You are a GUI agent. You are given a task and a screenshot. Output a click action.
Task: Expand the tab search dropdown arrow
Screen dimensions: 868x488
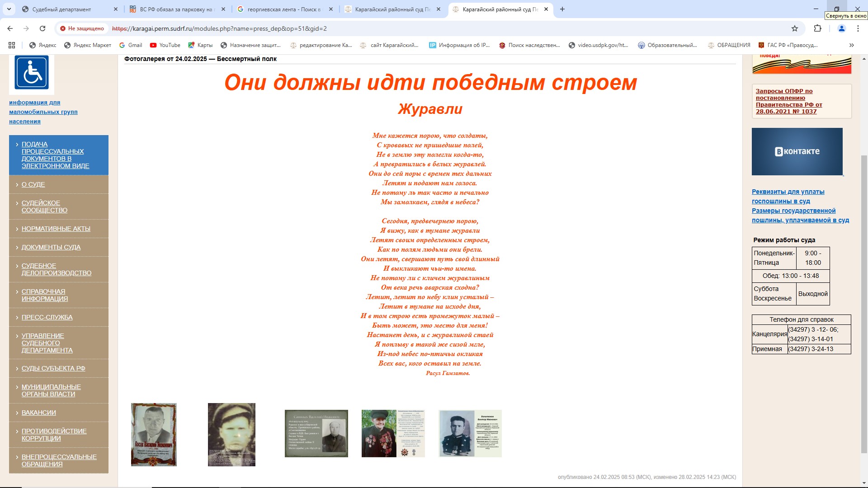(9, 9)
